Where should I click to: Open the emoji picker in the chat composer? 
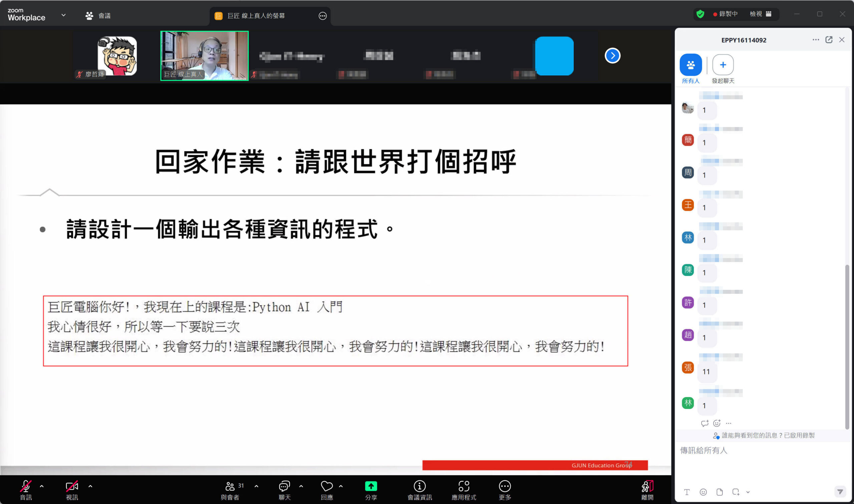[x=703, y=492]
